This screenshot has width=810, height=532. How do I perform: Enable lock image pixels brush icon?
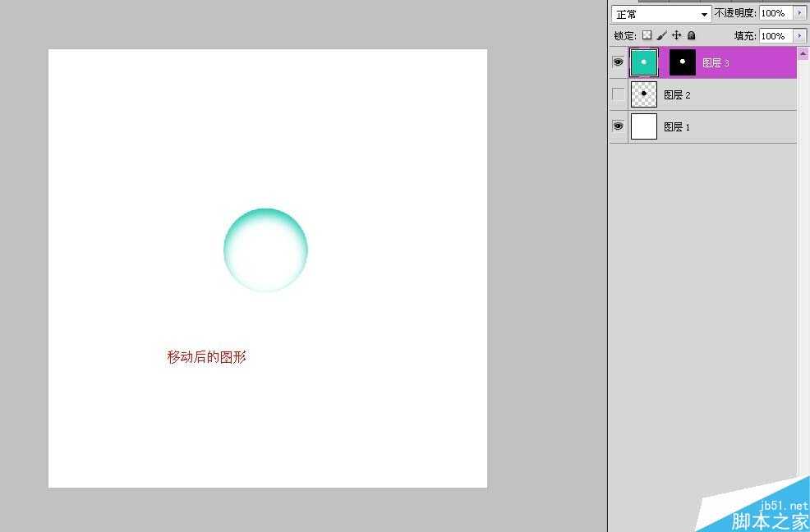point(661,35)
